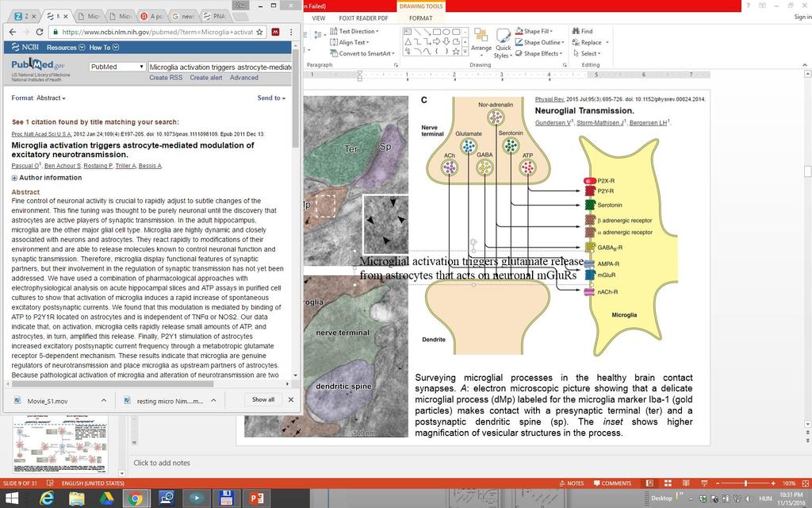Open author link Pascual O
This screenshot has height=508, width=812.
pyautogui.click(x=25, y=166)
